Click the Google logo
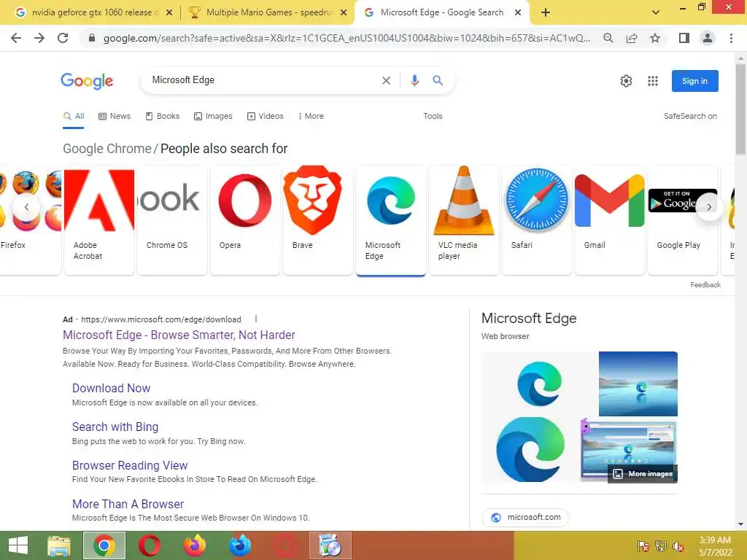Screen dimensions: 747x560 87,81
